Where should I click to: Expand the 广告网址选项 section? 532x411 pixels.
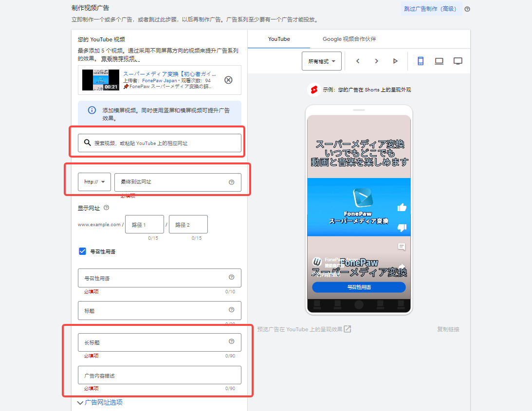[x=100, y=403]
